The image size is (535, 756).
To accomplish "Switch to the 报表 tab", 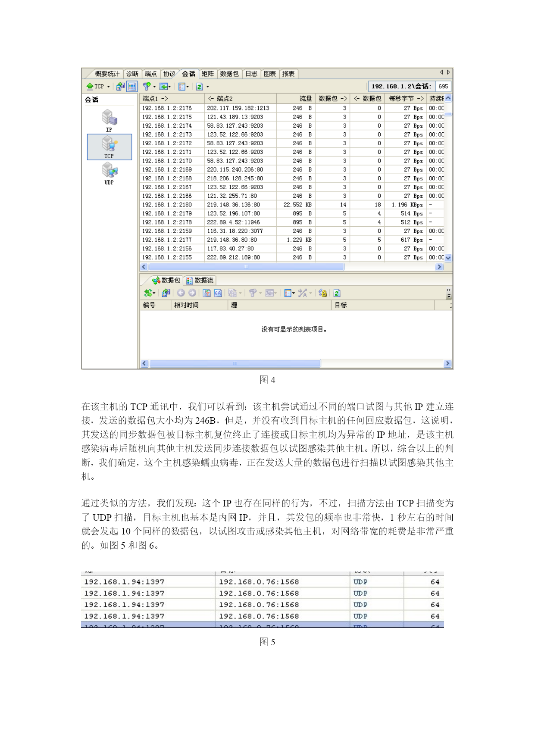I will coord(288,74).
